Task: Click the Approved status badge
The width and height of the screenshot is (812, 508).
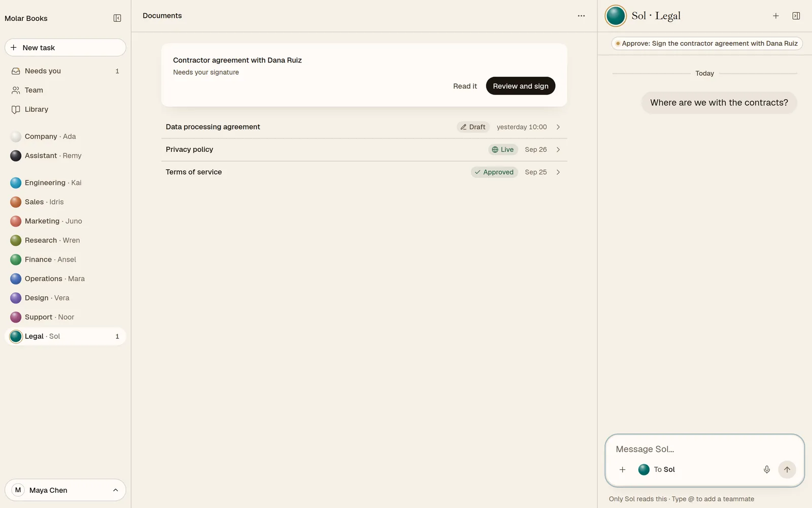Action: pyautogui.click(x=494, y=172)
